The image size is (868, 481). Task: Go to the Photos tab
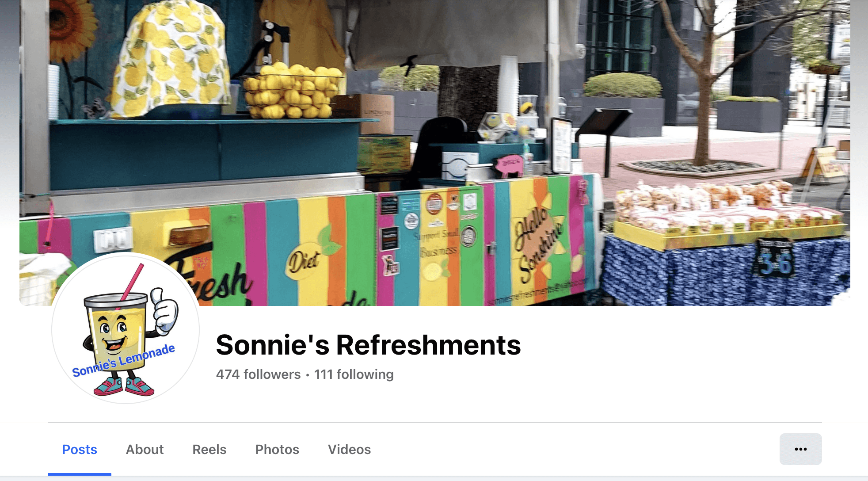277,450
